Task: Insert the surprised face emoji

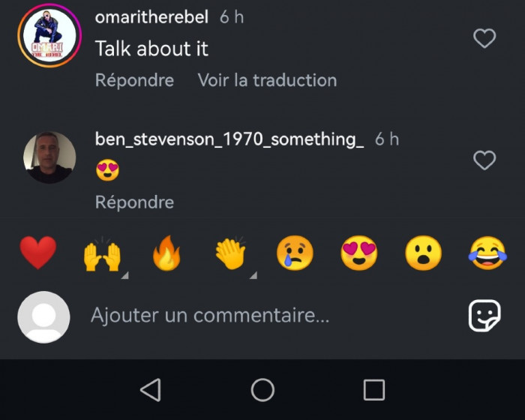Action: 423,253
